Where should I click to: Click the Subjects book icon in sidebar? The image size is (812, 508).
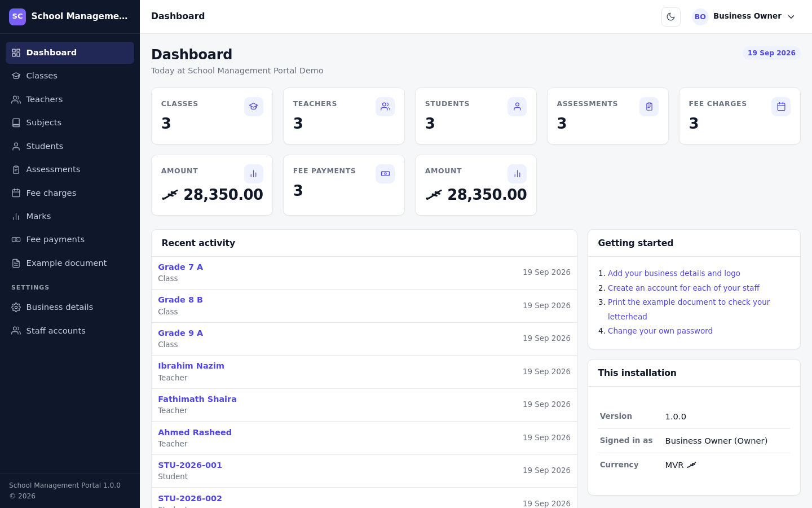click(x=16, y=122)
